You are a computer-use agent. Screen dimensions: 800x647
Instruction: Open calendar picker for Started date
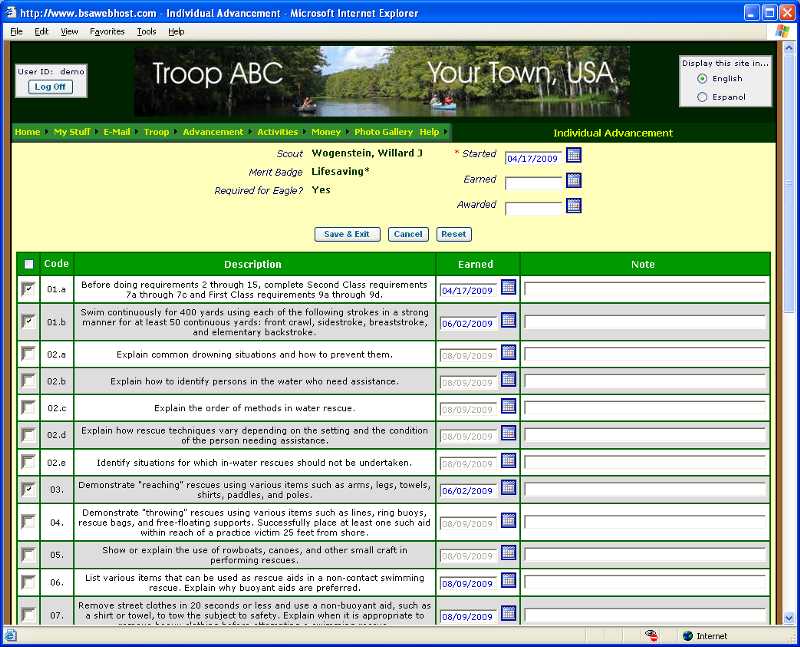[573, 155]
